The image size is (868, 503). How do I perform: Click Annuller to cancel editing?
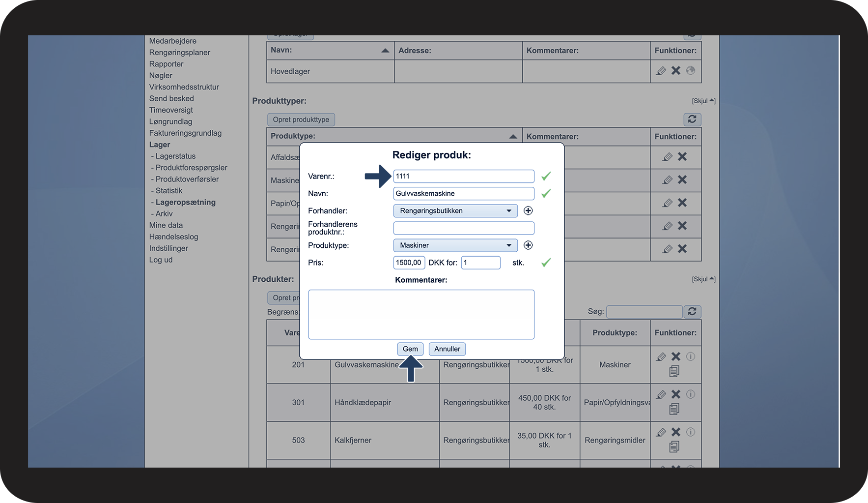[447, 349]
